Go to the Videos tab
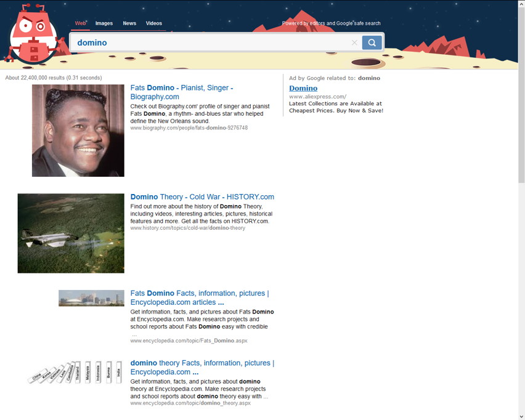525x420 pixels. tap(153, 23)
